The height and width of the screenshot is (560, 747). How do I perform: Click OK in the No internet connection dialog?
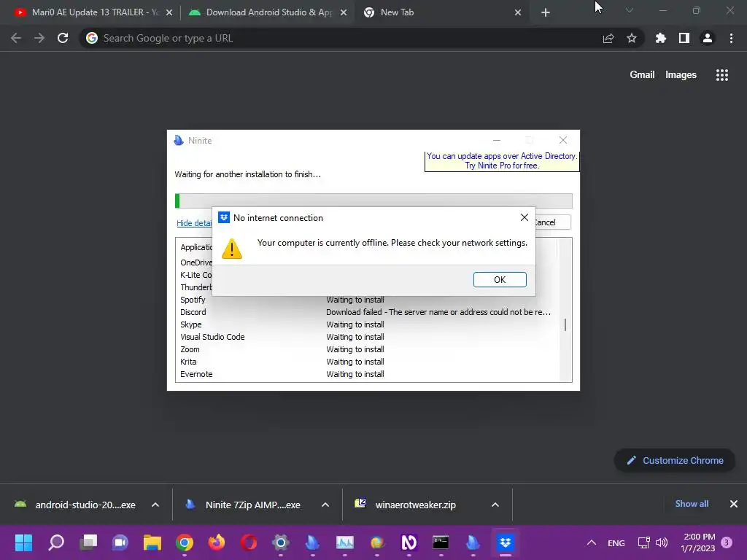(x=500, y=279)
